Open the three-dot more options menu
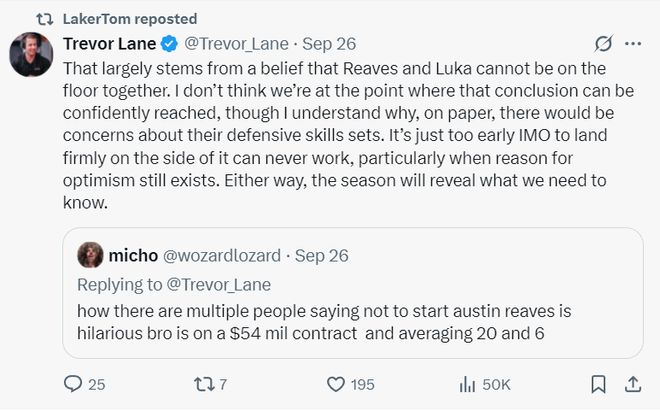660x411 pixels. pyautogui.click(x=632, y=44)
